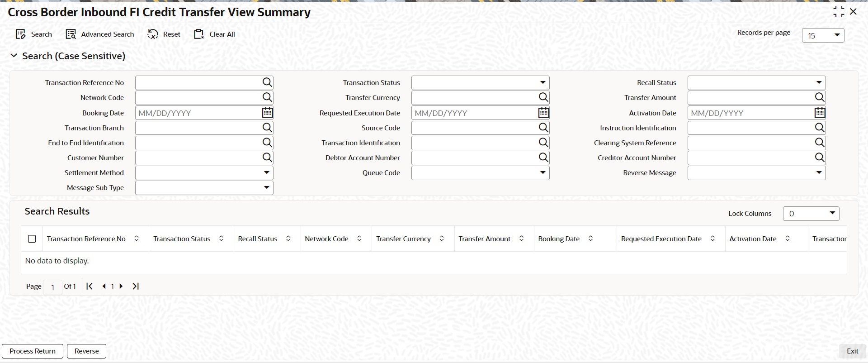
Task: Open Settlement Method dropdown
Action: click(204, 172)
